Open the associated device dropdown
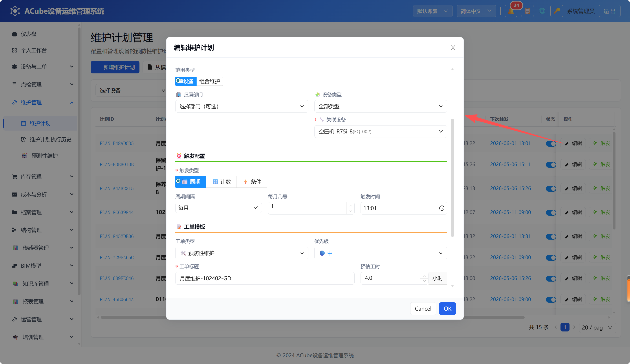This screenshot has width=630, height=364. (x=380, y=131)
